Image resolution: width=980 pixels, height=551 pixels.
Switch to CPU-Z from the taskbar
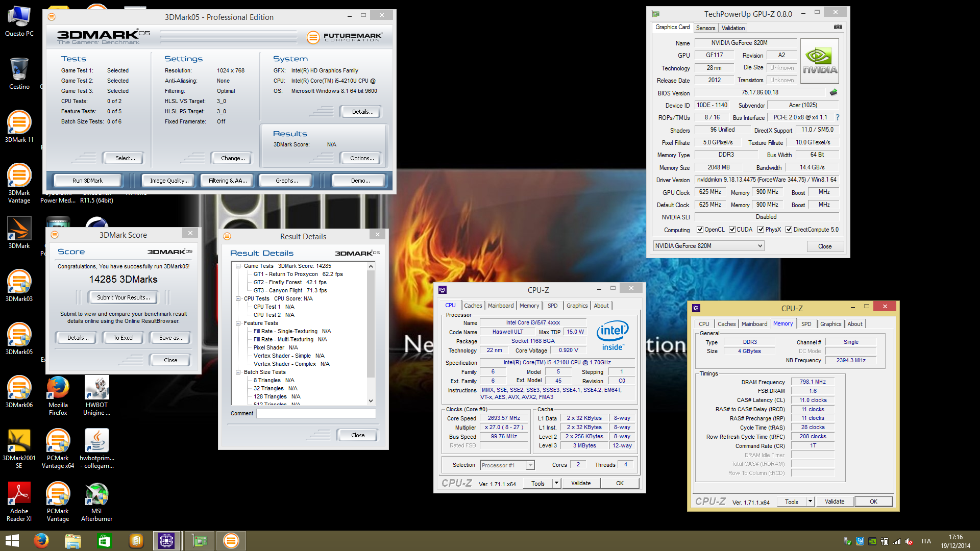point(167,541)
